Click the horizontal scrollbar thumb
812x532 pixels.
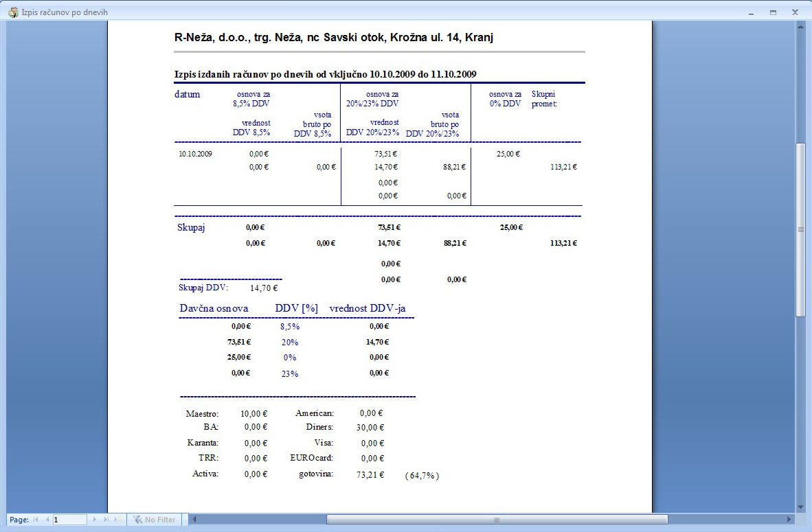pyautogui.click(x=496, y=520)
